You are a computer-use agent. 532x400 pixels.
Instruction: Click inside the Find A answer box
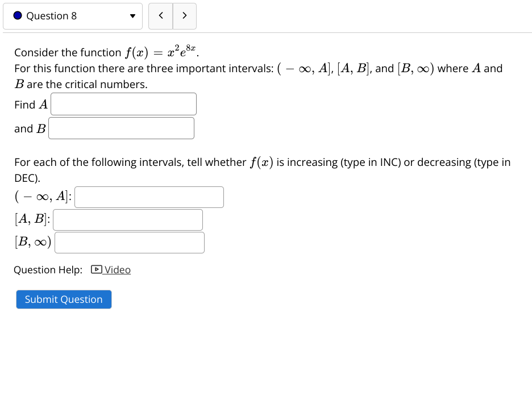tap(123, 104)
